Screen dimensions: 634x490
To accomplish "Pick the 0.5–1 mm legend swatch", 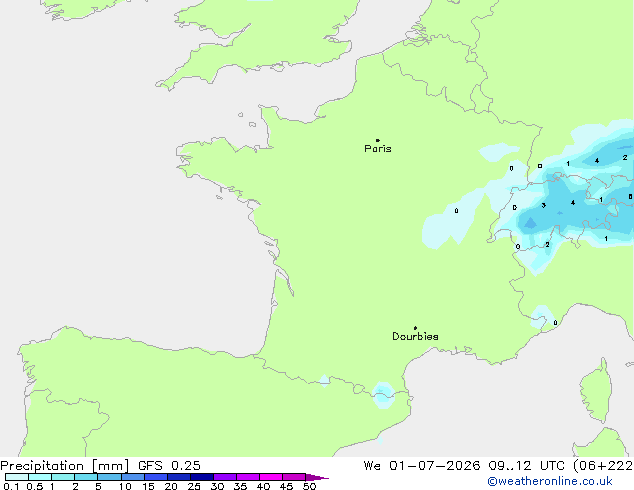I will [40, 477].
